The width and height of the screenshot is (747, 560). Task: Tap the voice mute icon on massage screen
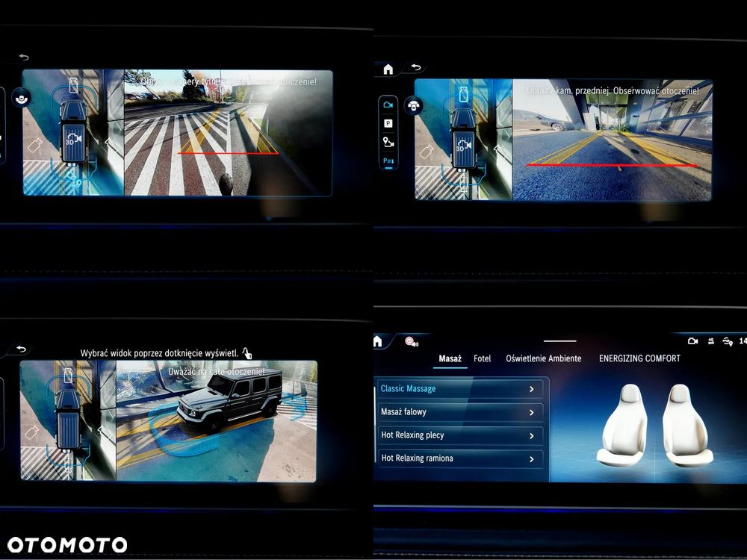tap(411, 342)
